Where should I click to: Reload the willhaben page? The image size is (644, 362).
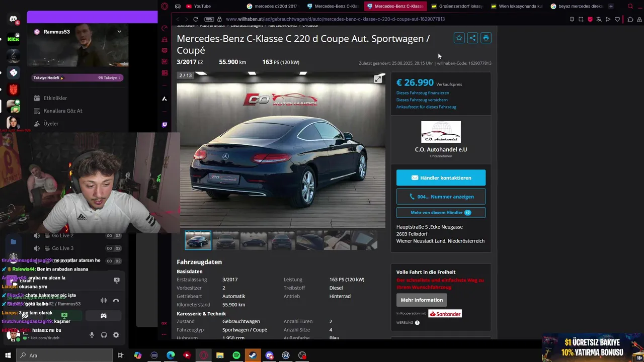point(196,19)
